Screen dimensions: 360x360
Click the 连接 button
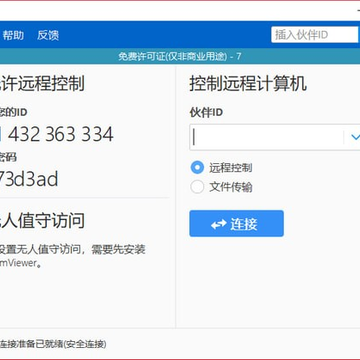[236, 223]
